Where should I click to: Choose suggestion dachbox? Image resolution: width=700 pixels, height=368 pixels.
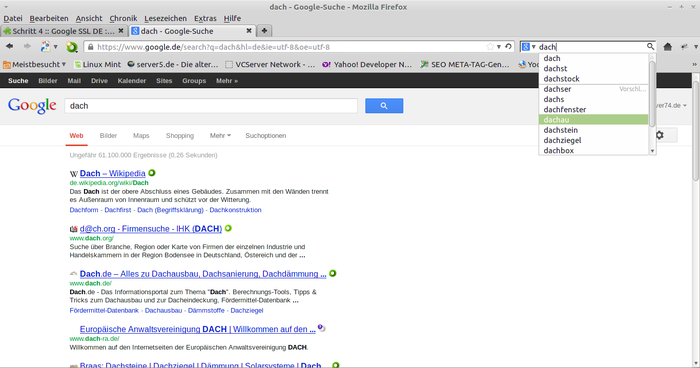click(x=593, y=151)
